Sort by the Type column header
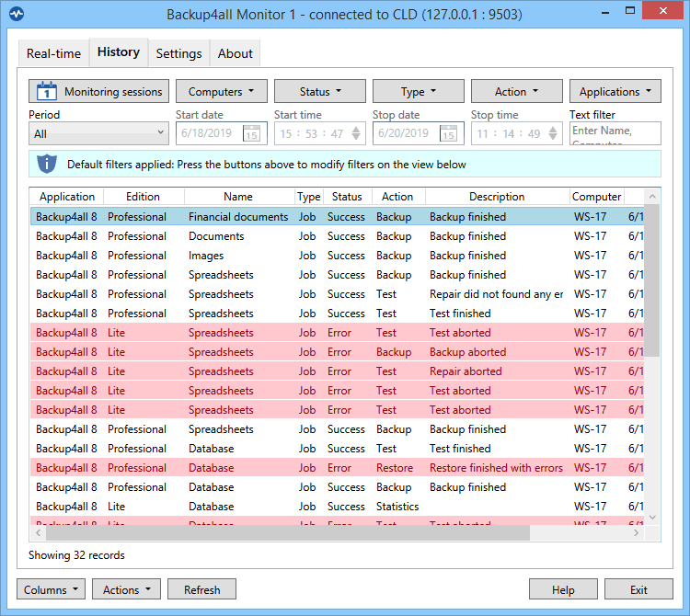Viewport: 690px width, 616px height. [308, 197]
